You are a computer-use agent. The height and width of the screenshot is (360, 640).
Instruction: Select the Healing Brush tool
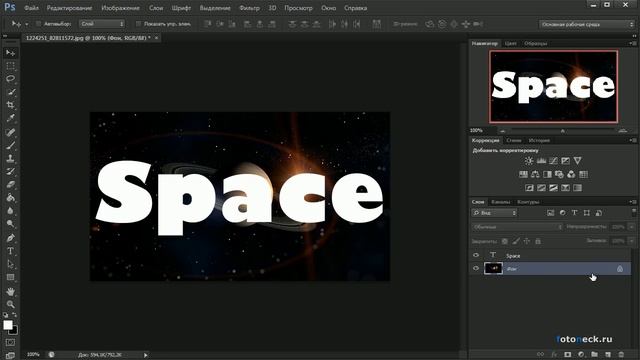point(11,132)
